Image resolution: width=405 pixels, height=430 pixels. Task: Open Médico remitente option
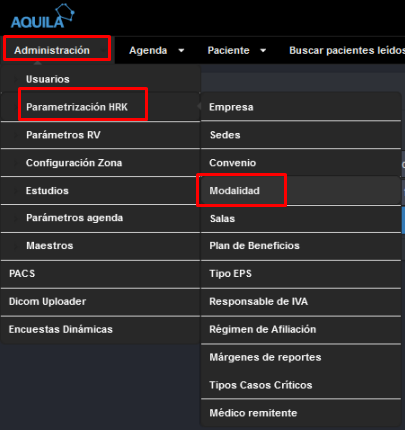coord(301,413)
